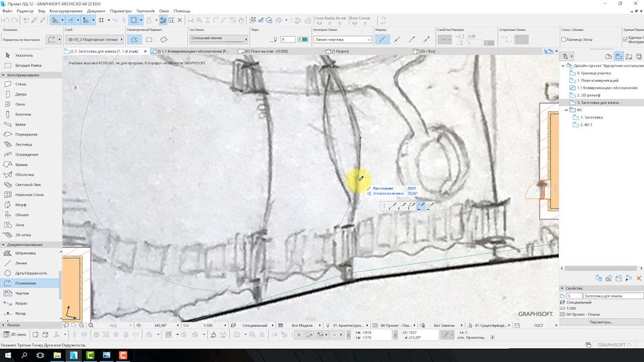Select the Фасад elevation tool
This screenshot has width=644, height=362.
(x=31, y=313)
